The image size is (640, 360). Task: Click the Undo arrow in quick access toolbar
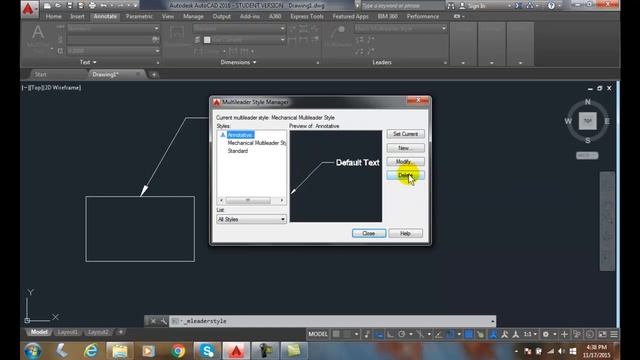pos(104,6)
